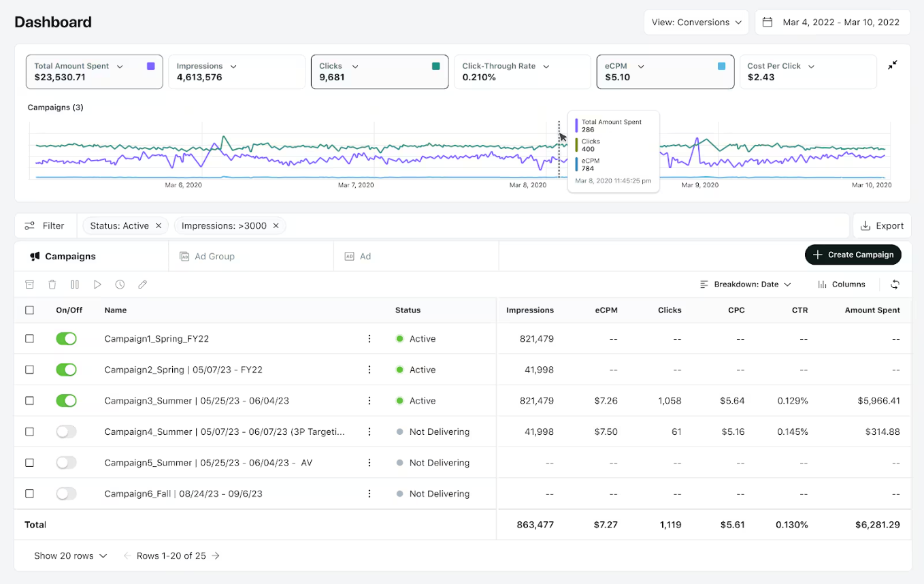
Task: Click the refresh icon beside Columns
Action: coord(895,285)
